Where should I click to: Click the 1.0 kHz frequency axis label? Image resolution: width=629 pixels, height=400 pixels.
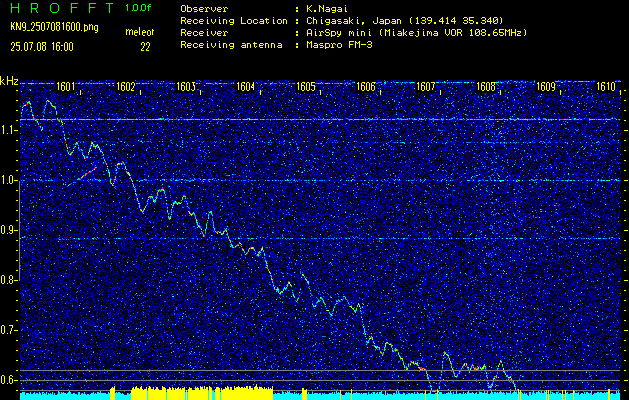[x=7, y=180]
